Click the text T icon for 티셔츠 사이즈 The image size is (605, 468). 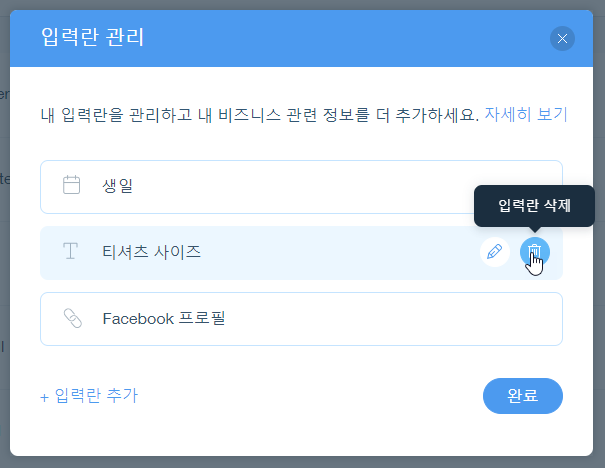coord(71,252)
